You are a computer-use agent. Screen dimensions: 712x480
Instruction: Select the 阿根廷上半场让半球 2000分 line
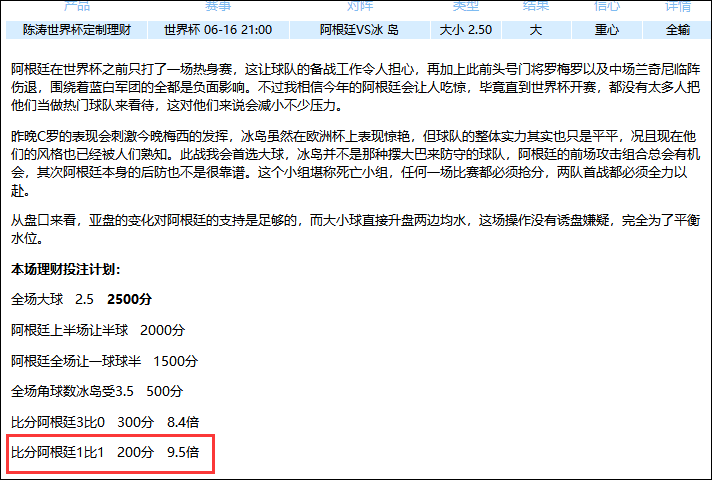pyautogui.click(x=98, y=330)
